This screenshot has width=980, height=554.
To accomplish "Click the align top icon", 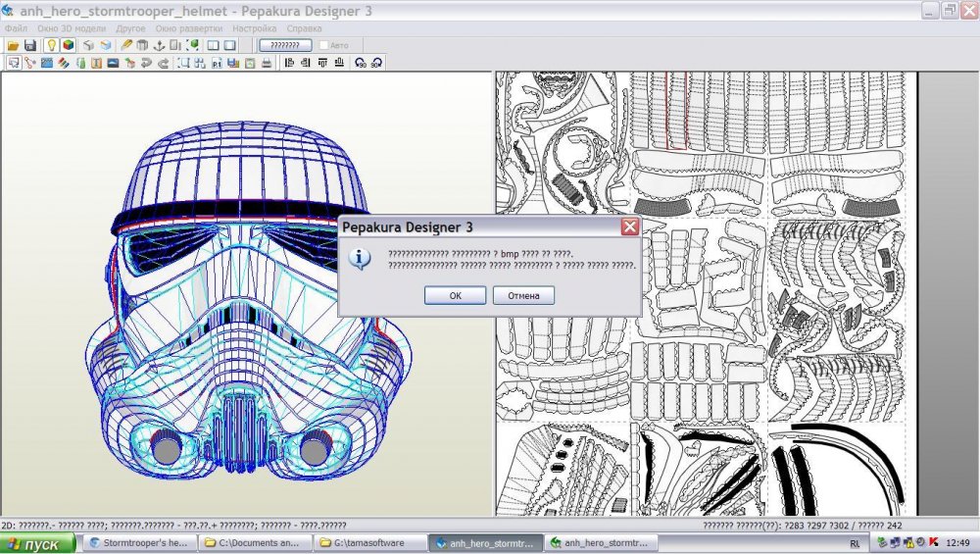I will [322, 63].
